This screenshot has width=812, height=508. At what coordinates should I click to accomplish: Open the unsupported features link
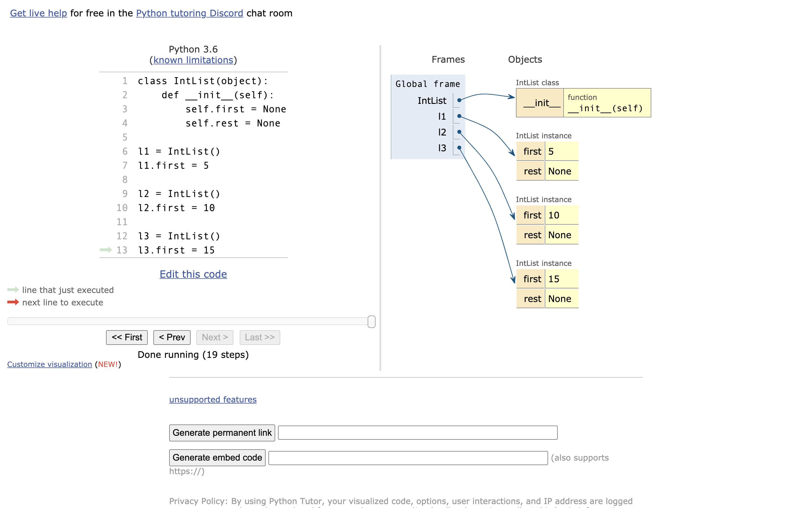click(x=213, y=399)
